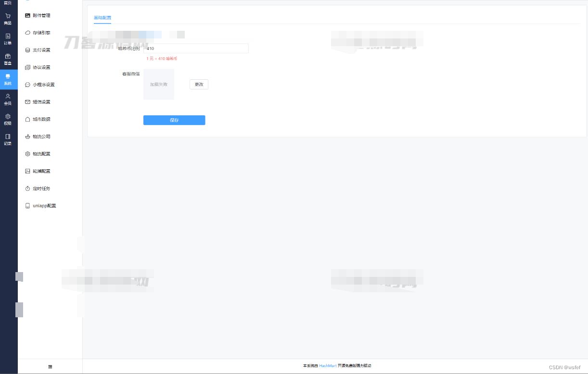Select 短信设置 SMS settings

[42, 101]
